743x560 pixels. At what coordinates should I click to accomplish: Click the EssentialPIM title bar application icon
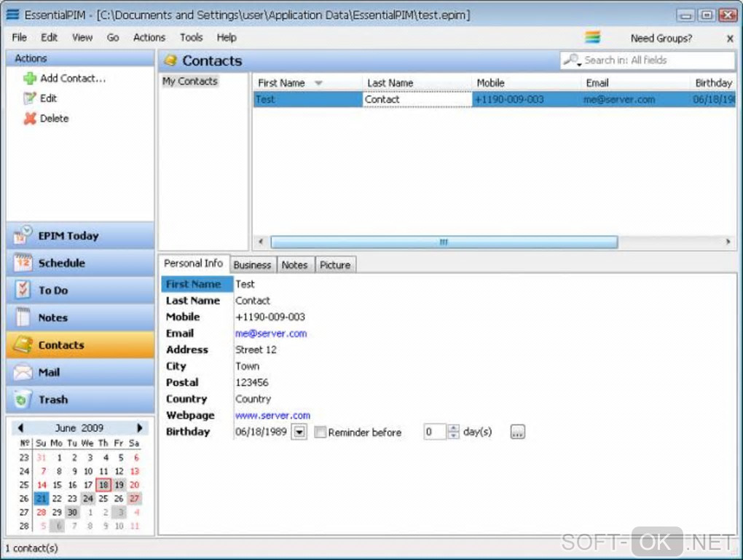[13, 15]
